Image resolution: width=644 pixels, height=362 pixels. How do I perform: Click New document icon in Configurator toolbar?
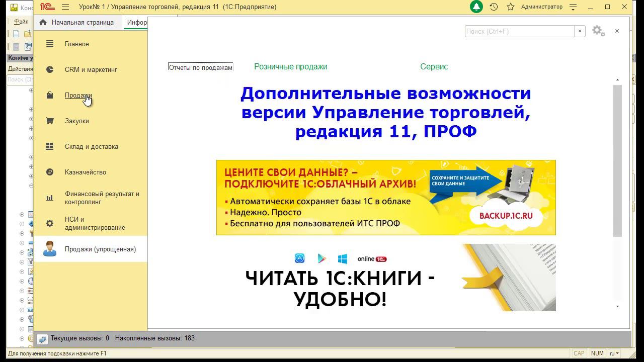[x=16, y=34]
